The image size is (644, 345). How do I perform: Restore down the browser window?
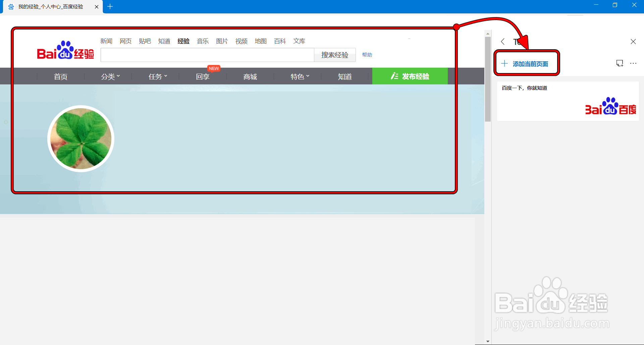615,5
